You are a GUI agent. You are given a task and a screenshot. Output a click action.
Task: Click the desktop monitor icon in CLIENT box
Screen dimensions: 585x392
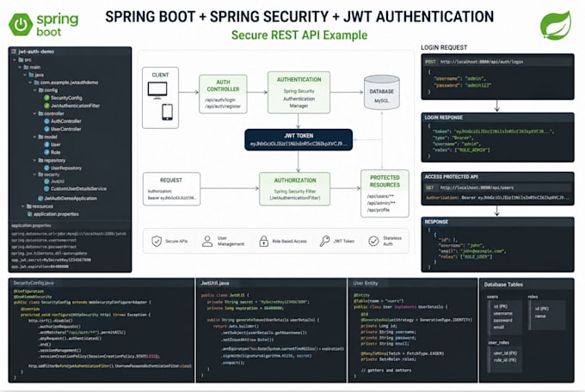coord(157,90)
